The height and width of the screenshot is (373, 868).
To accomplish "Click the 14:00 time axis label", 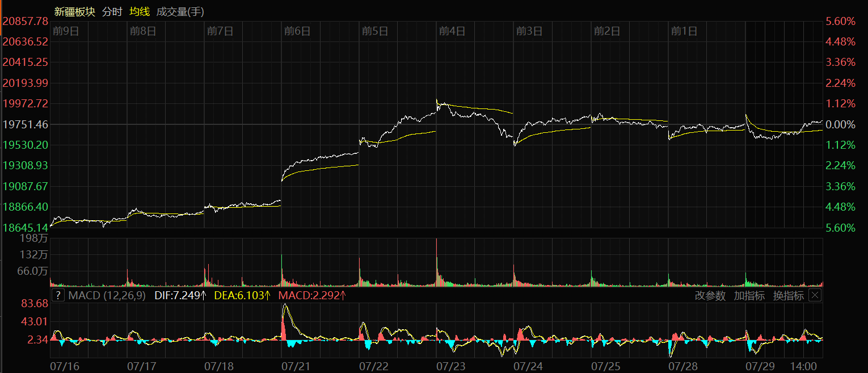I will (x=803, y=367).
